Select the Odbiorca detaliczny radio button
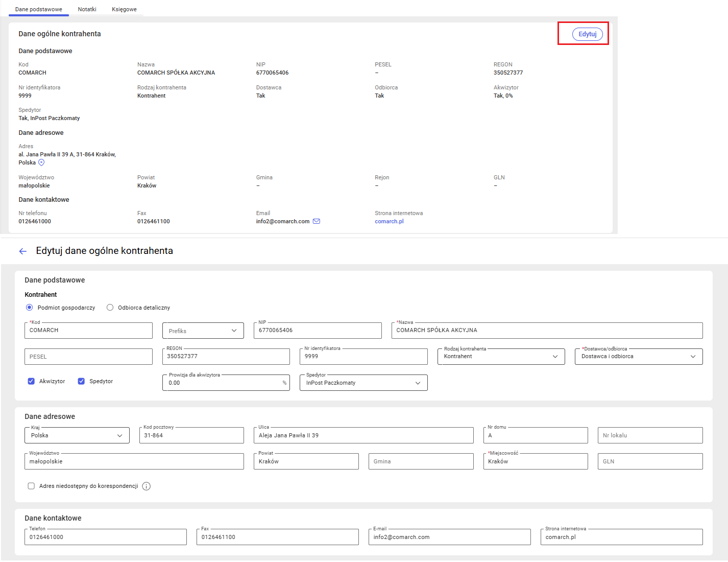 110,308
